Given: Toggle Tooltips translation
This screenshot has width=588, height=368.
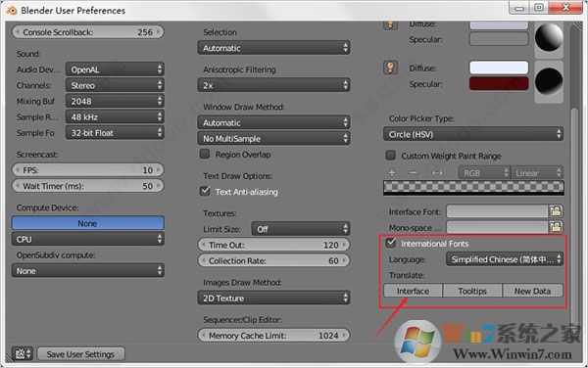Looking at the screenshot, I should 472,291.
